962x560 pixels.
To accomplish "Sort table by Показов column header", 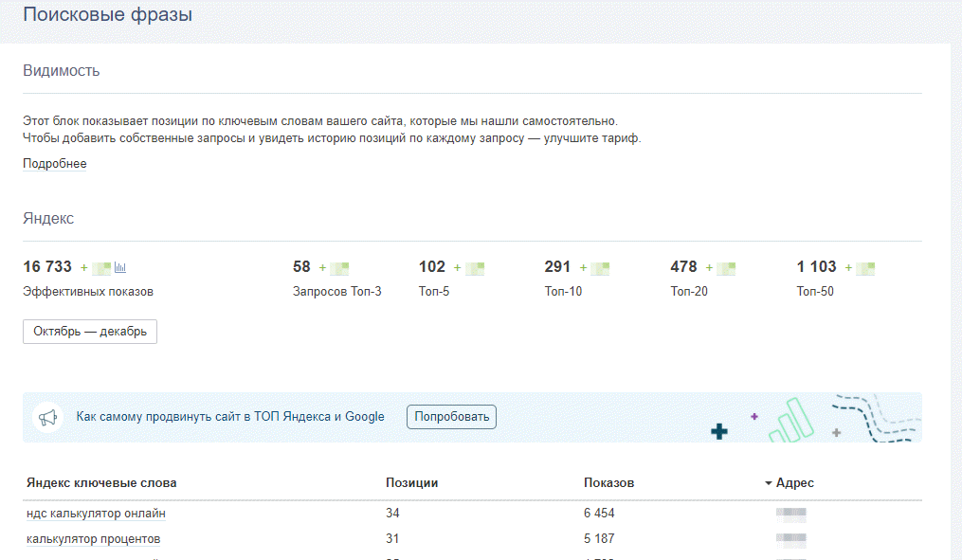I will click(608, 482).
